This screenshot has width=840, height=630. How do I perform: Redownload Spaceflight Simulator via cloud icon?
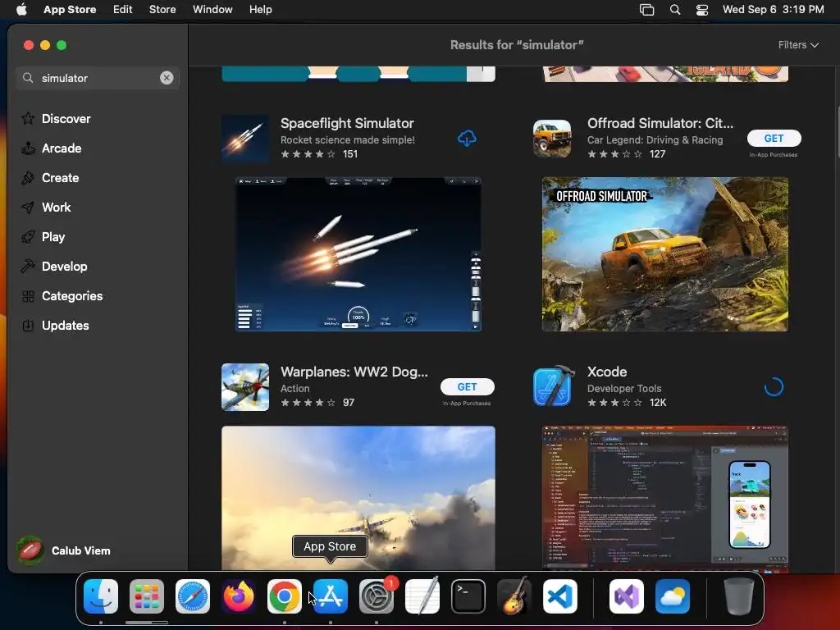(x=467, y=138)
